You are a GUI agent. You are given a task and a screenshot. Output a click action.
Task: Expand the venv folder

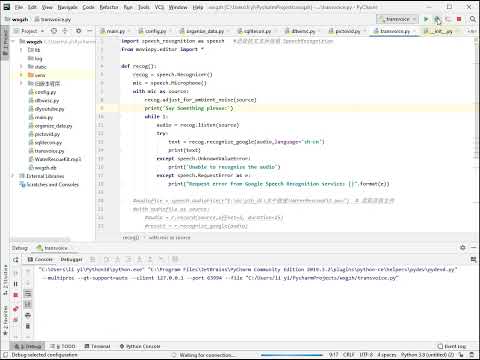tap(21, 75)
